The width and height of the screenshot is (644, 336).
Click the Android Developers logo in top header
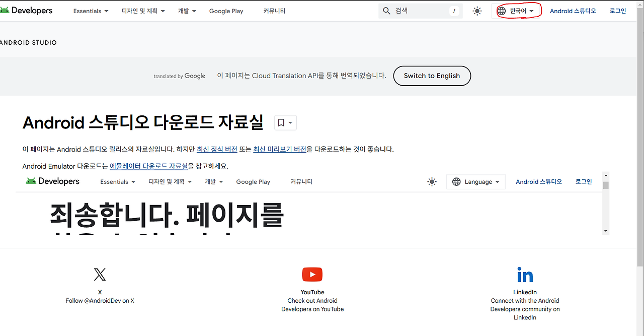(26, 11)
